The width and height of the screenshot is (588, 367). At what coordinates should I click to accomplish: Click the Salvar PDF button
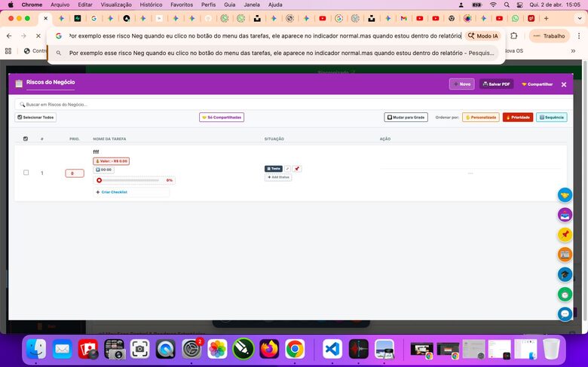[x=497, y=84]
